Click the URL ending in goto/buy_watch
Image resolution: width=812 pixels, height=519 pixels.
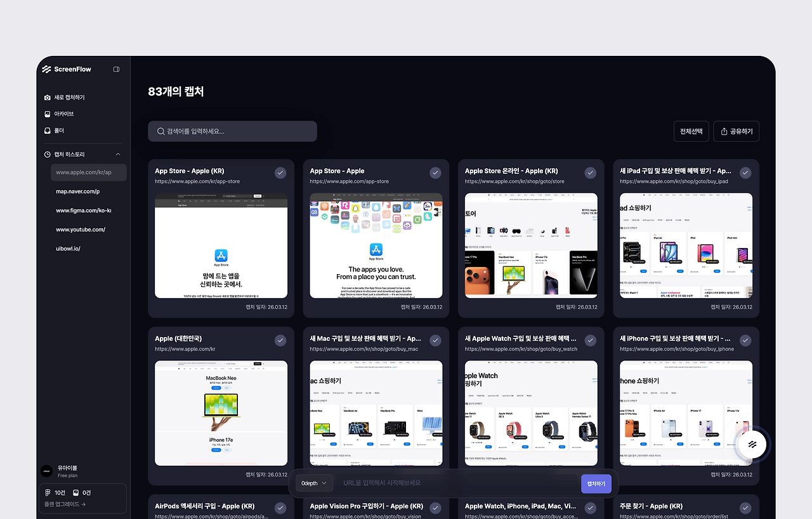521,349
